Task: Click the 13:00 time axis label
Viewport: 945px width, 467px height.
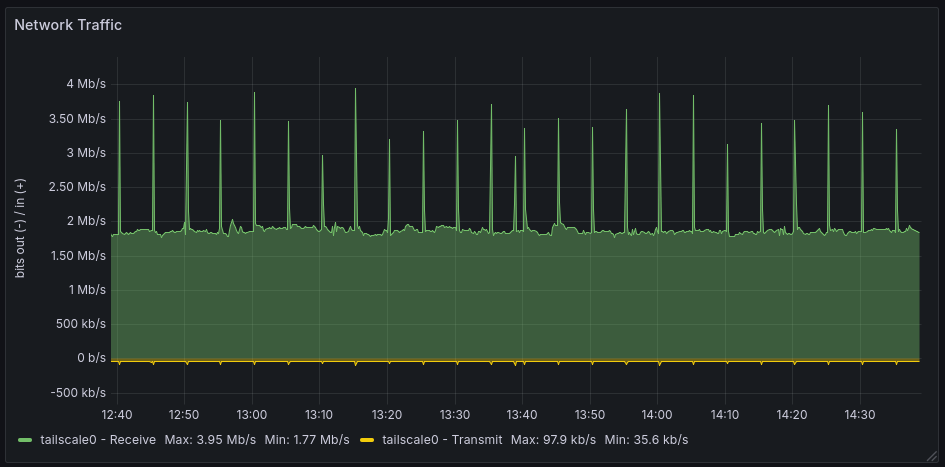Action: coord(252,414)
